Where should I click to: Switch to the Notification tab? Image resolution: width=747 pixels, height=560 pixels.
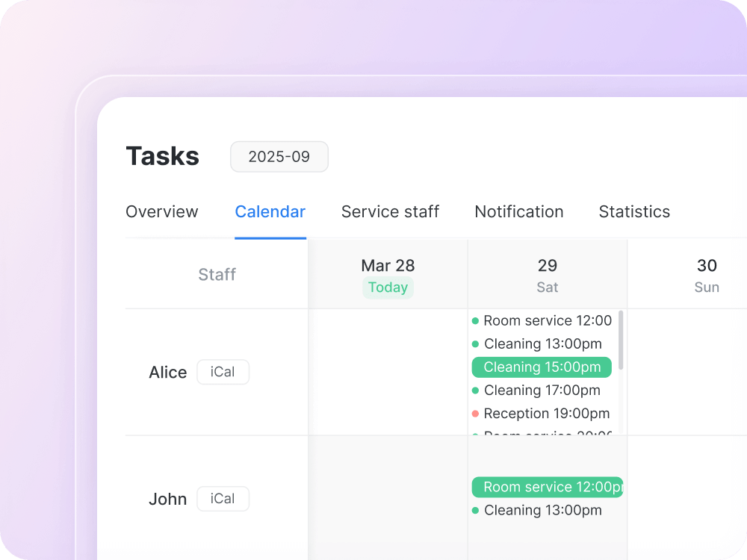click(518, 211)
